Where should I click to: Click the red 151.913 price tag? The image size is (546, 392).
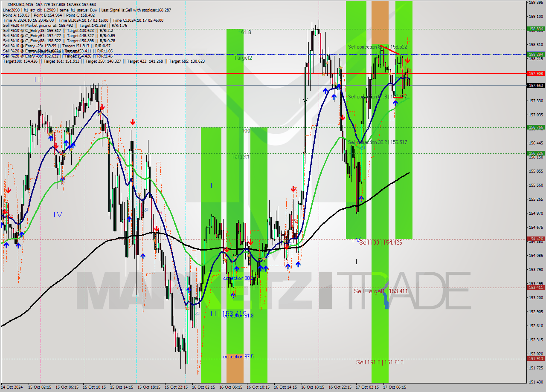[536, 358]
